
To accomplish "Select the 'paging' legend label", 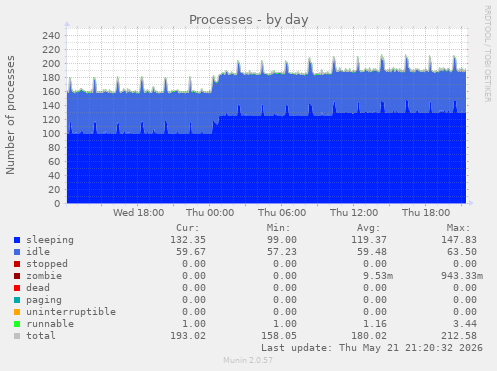I will (x=44, y=300).
